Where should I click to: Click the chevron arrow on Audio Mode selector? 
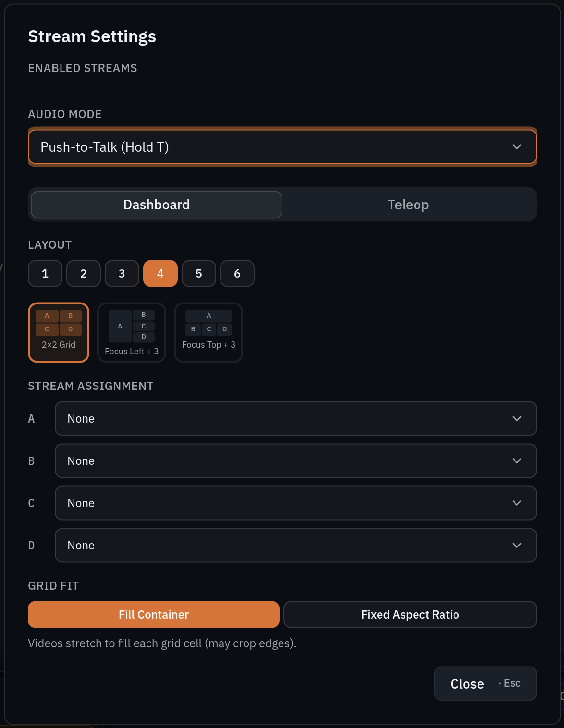pos(517,147)
